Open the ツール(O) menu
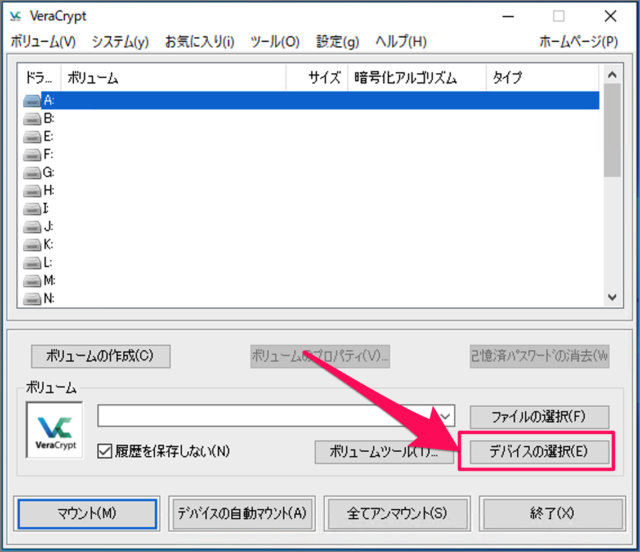 pos(274,41)
